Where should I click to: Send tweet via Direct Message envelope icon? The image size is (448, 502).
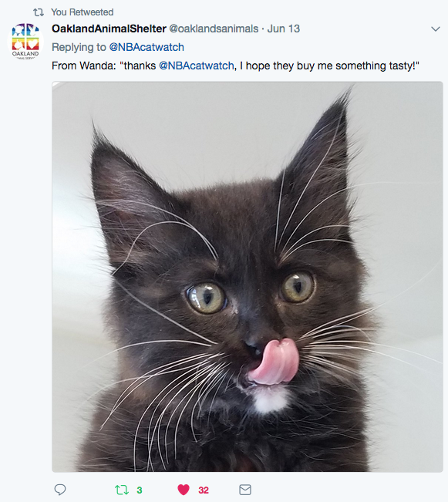[245, 490]
